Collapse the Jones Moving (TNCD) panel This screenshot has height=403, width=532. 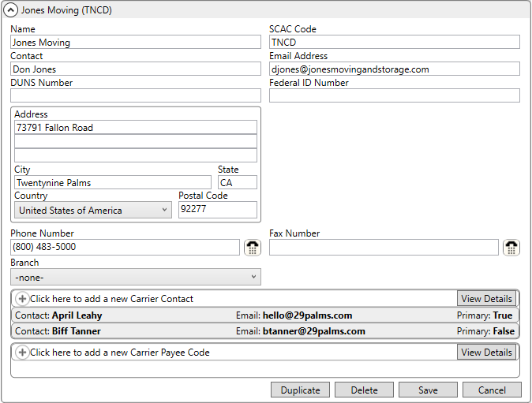11,10
